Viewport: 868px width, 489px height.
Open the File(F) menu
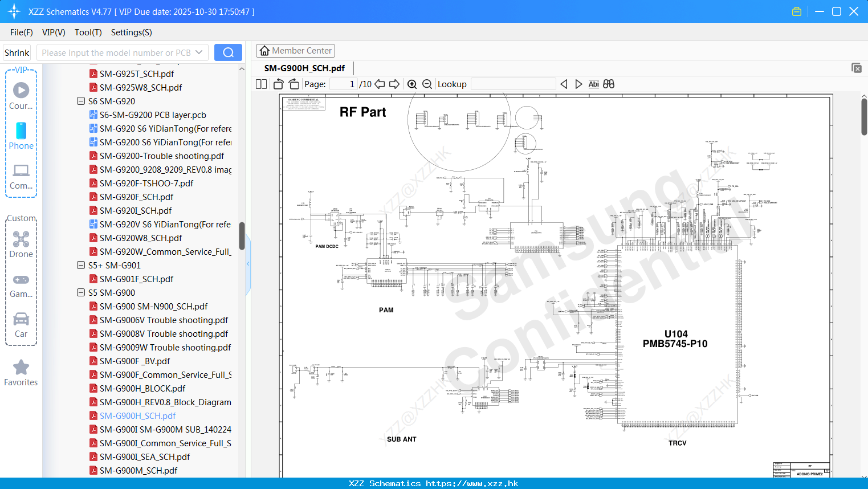[x=22, y=32]
